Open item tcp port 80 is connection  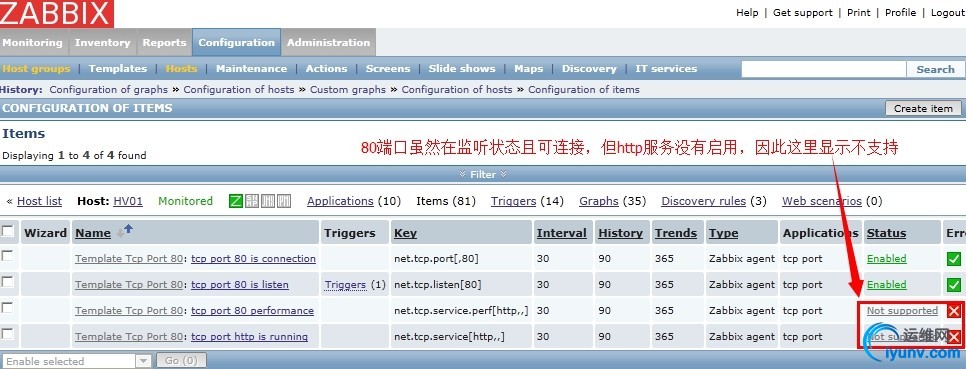[x=253, y=259]
